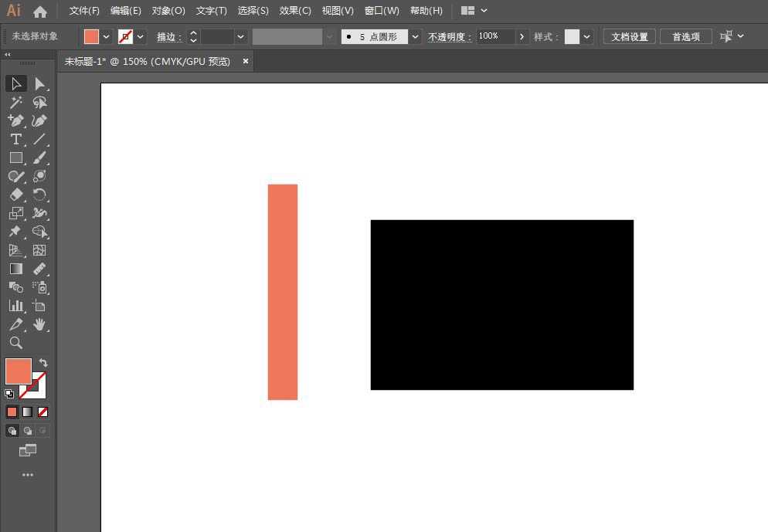
Task: Open the 效果(C) menu
Action: (x=295, y=11)
